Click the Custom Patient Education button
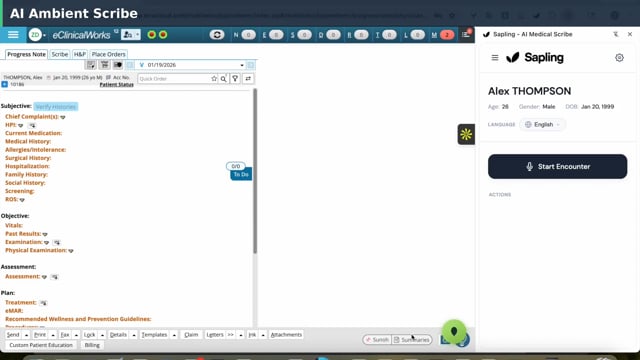Screen dimensions: 640x360 [x=41, y=345]
